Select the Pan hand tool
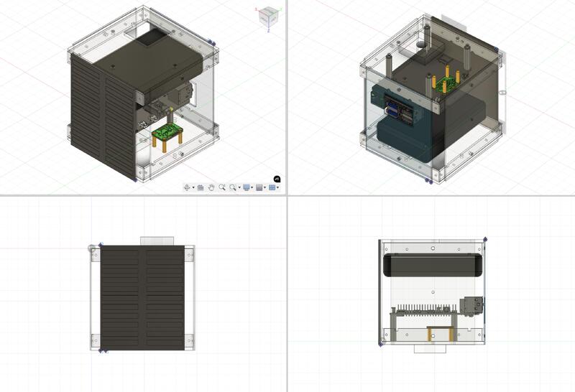The image size is (575, 392). (211, 187)
